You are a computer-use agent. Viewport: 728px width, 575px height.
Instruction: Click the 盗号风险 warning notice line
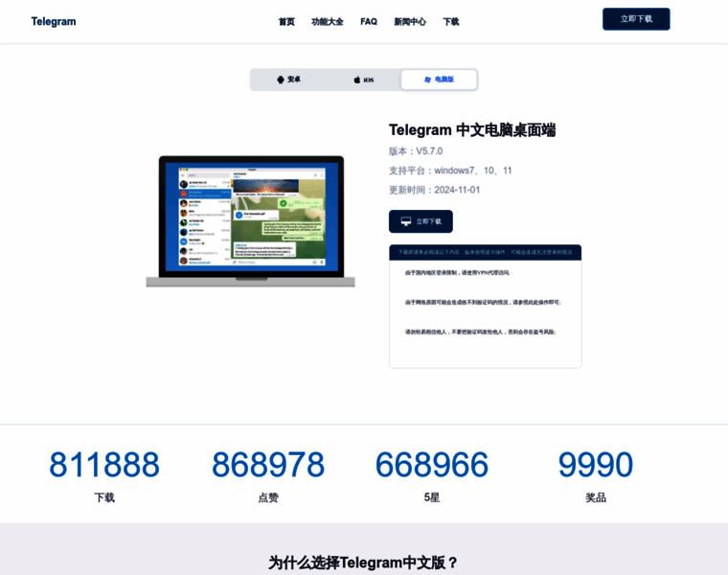[481, 333]
